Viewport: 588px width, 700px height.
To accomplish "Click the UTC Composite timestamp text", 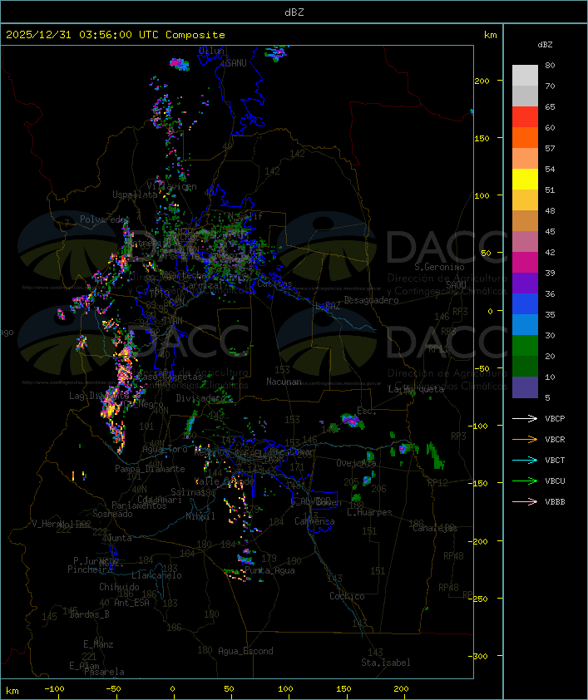I will 116,35.
